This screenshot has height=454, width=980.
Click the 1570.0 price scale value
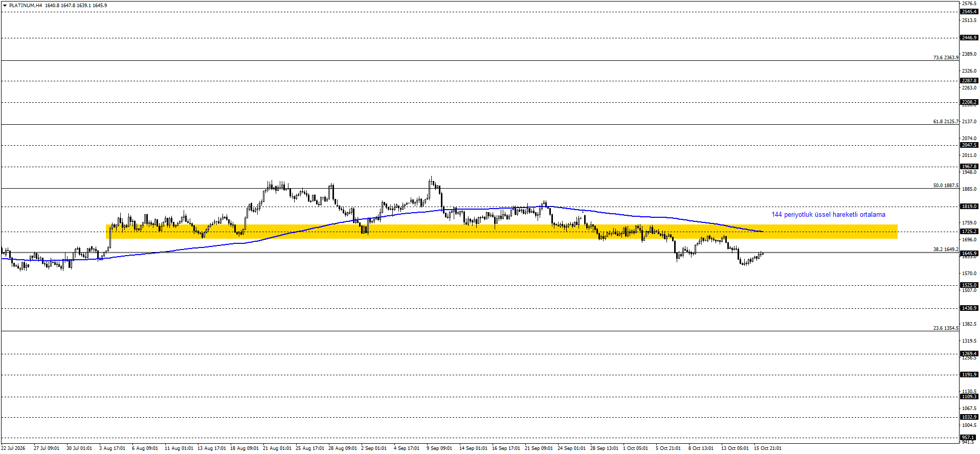tap(969, 274)
